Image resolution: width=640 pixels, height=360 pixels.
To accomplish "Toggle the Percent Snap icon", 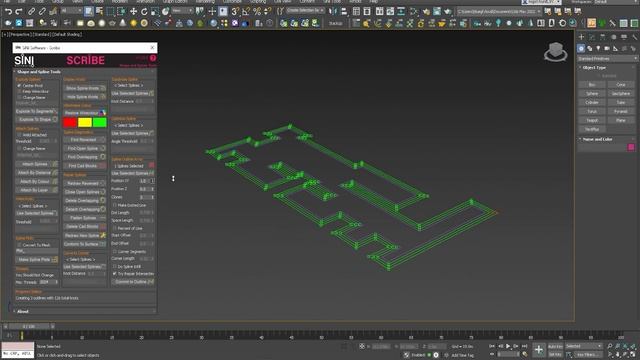I will tap(257, 11).
